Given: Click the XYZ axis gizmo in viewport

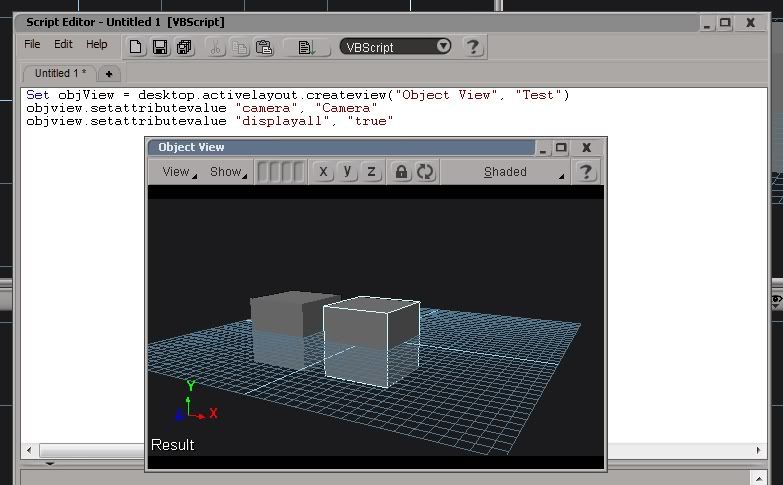Looking at the screenshot, I should point(197,403).
